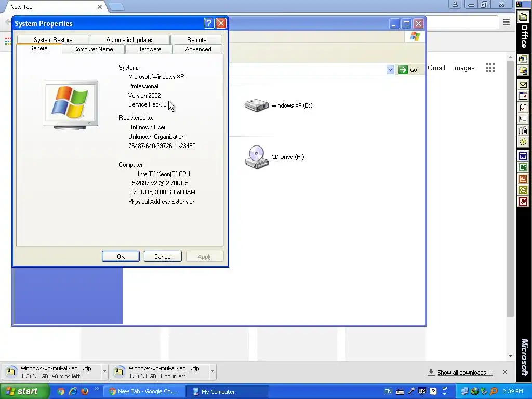Click the EN language indicator
The image size is (532, 399).
388,392
